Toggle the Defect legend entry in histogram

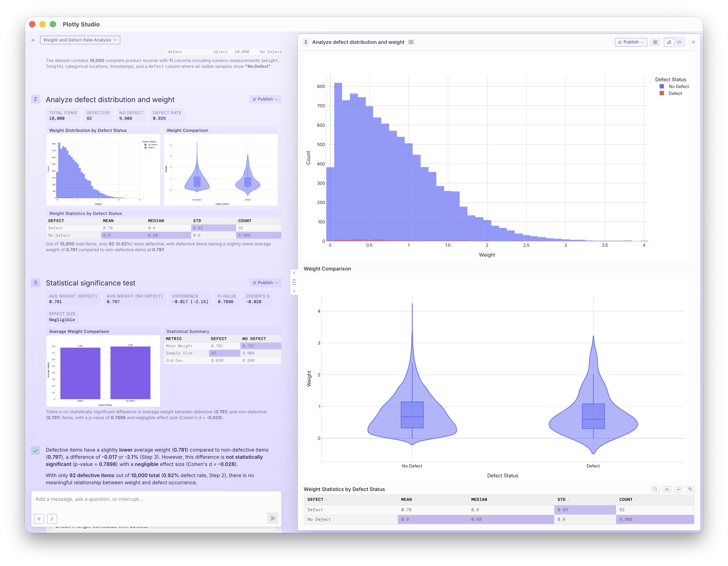[671, 94]
